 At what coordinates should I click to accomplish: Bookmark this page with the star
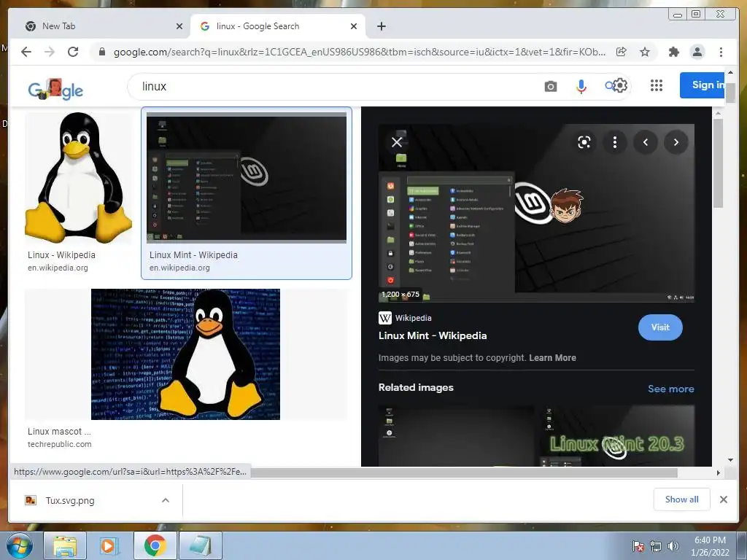coord(645,52)
